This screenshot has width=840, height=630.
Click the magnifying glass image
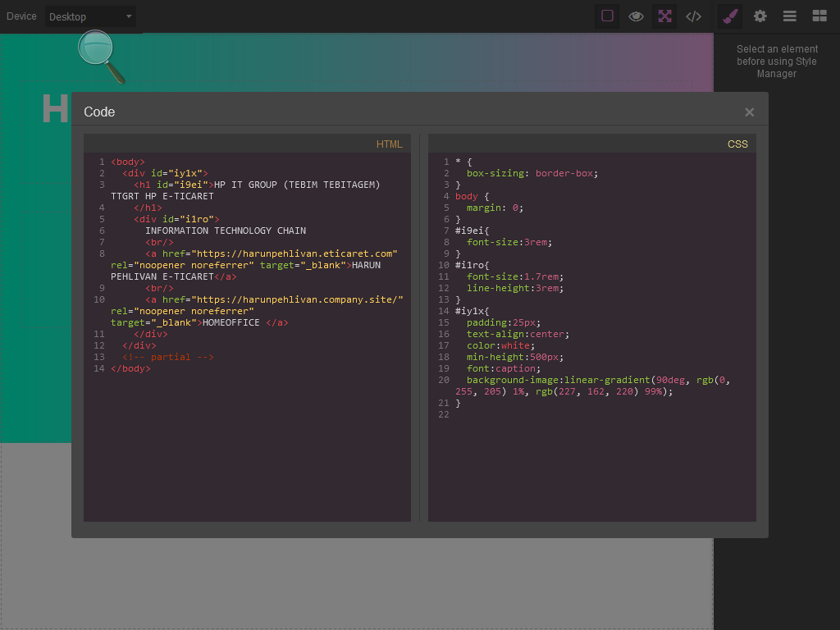pyautogui.click(x=102, y=57)
